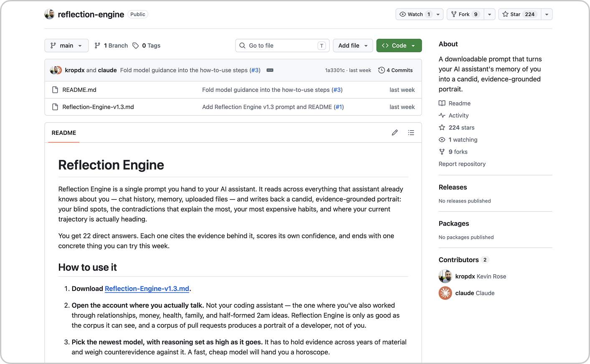This screenshot has width=590, height=364.
Task: Open the README.md file
Action: click(x=79, y=90)
